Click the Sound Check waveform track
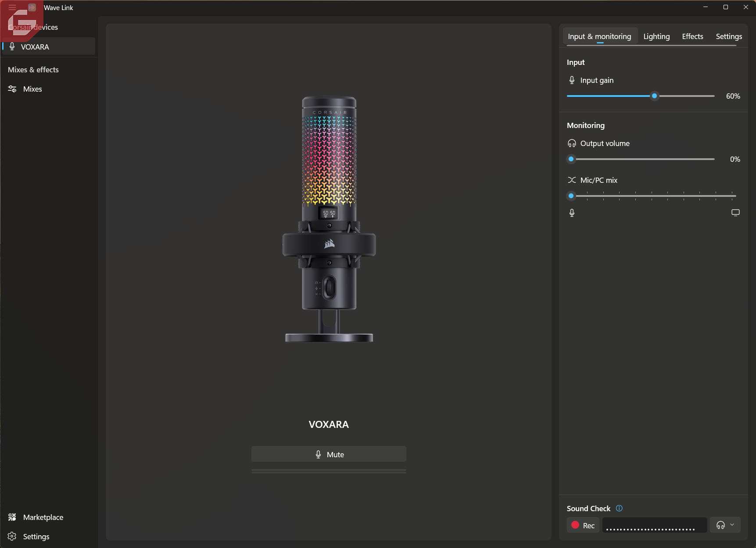The image size is (756, 548). click(654, 525)
